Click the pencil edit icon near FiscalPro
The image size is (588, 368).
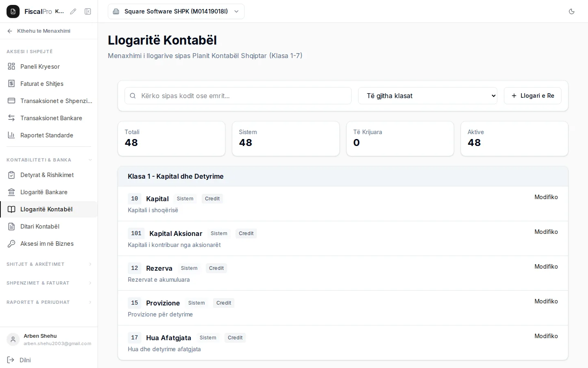point(73,11)
